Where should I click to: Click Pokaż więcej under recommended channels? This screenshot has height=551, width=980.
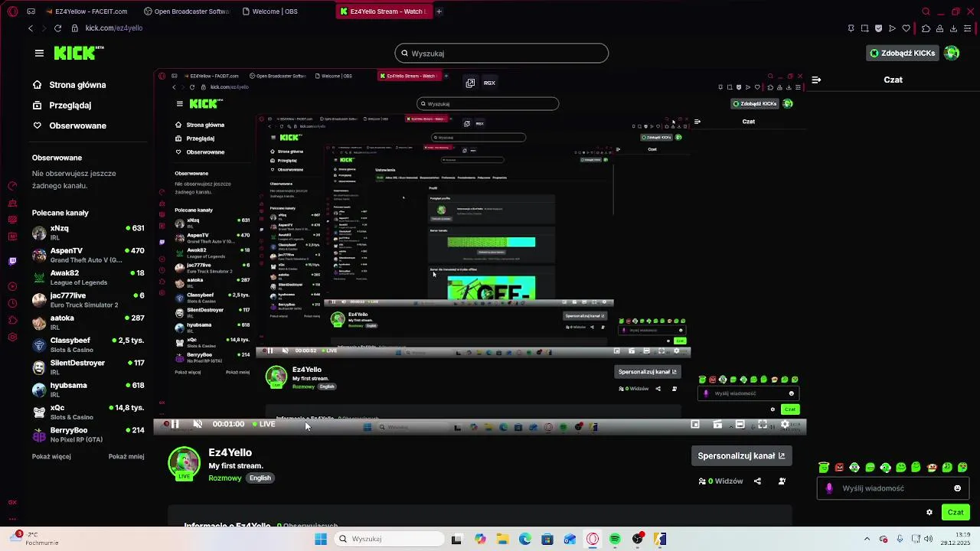(x=51, y=456)
